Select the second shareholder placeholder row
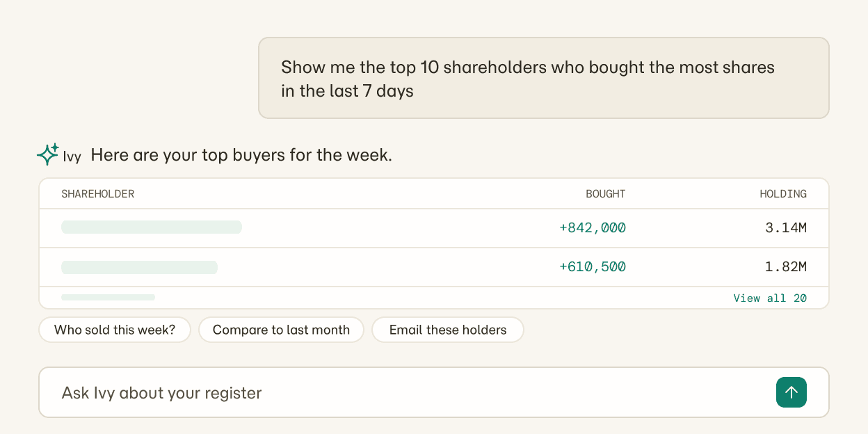Screen dimensions: 868x434 point(434,267)
